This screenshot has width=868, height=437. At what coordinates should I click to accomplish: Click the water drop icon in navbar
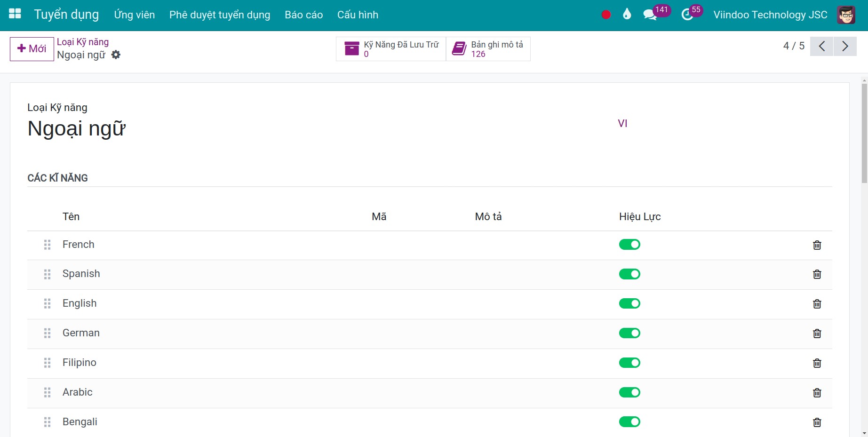click(627, 15)
